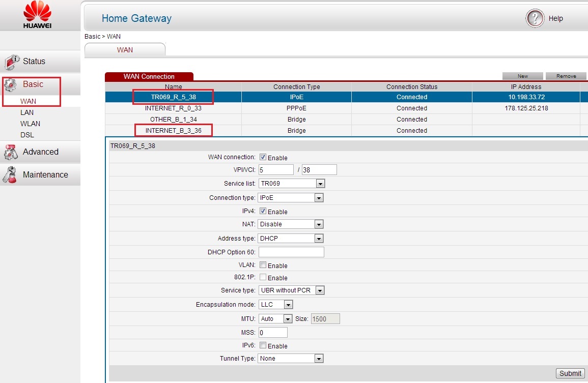Click the DHCP Option 60 input field
The height and width of the screenshot is (383, 588).
[291, 252]
